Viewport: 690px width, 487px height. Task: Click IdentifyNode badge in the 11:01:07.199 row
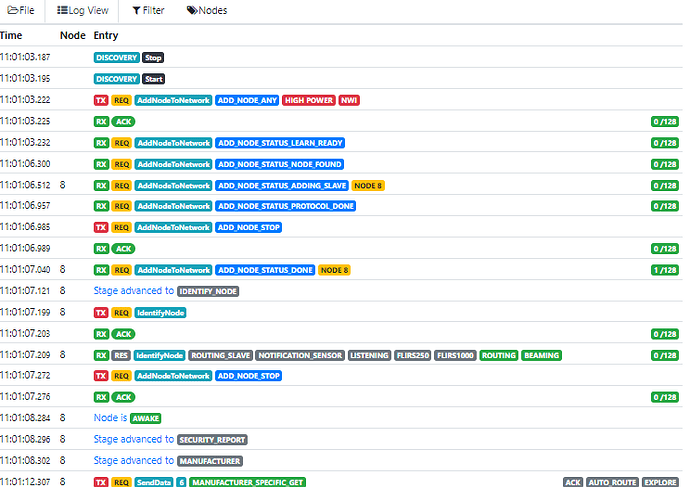click(x=161, y=313)
